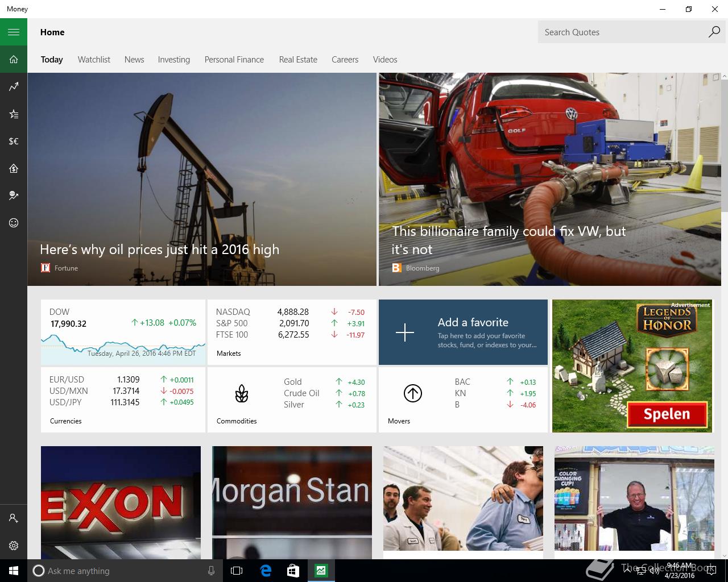Select the Crude Oil commodity row
Viewport: 728px width, 582px height.
coord(324,393)
